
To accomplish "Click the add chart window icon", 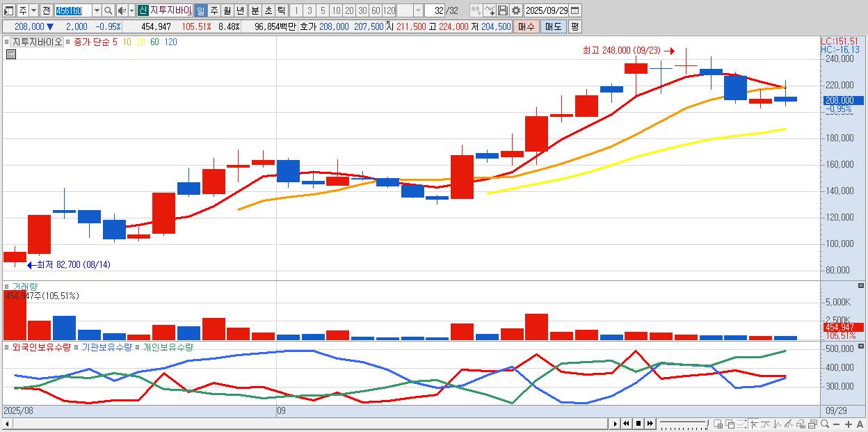I will [718, 424].
